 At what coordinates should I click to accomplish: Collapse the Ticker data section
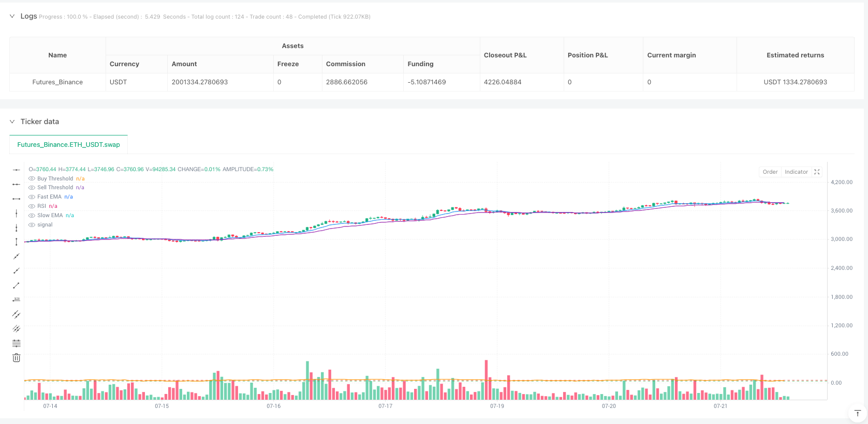(x=12, y=122)
